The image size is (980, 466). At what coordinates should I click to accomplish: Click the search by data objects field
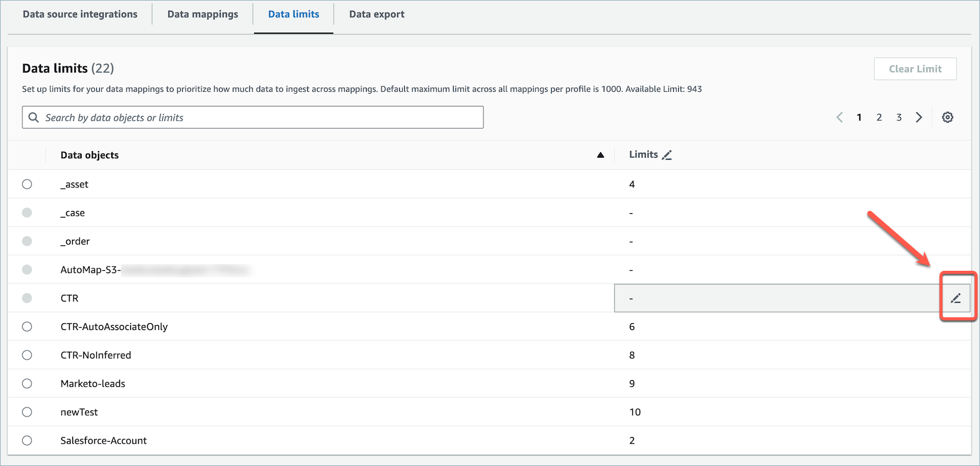pos(260,117)
